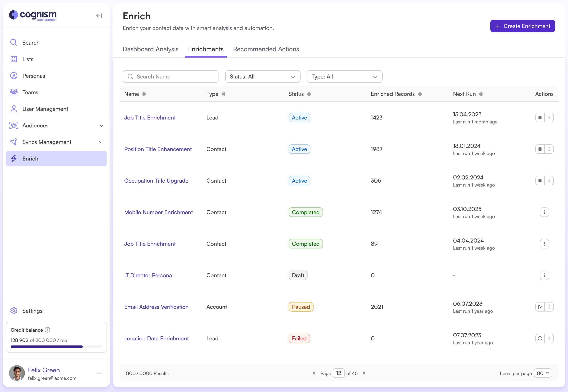This screenshot has width=568, height=392.
Task: Click the Credit balance info icon
Action: [x=47, y=330]
